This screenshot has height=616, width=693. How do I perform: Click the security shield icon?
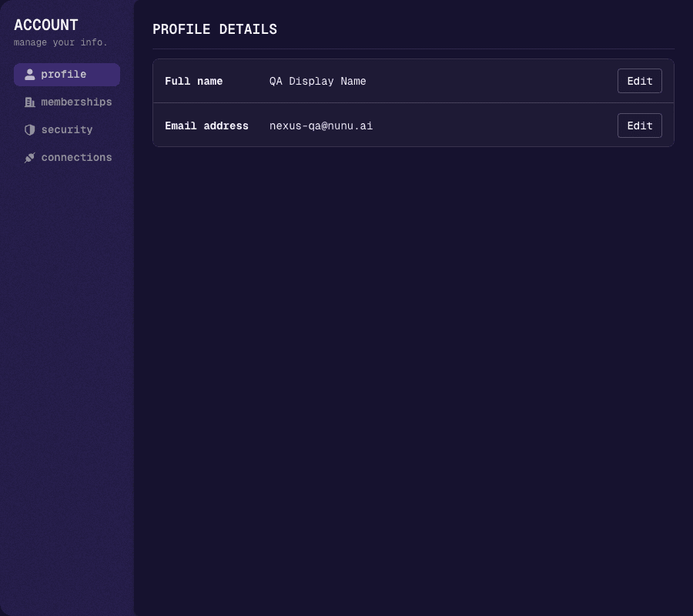(x=29, y=130)
